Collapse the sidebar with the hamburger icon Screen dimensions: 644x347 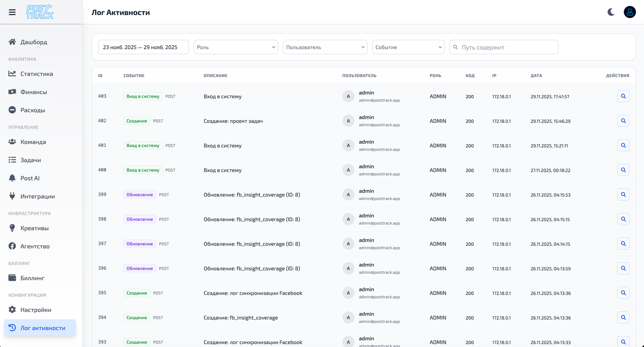(12, 12)
